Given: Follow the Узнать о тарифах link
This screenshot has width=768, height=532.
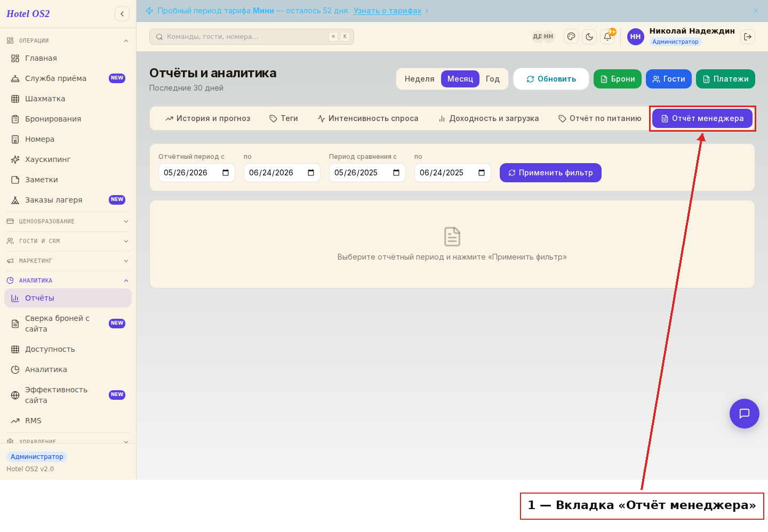Looking at the screenshot, I should tap(388, 11).
